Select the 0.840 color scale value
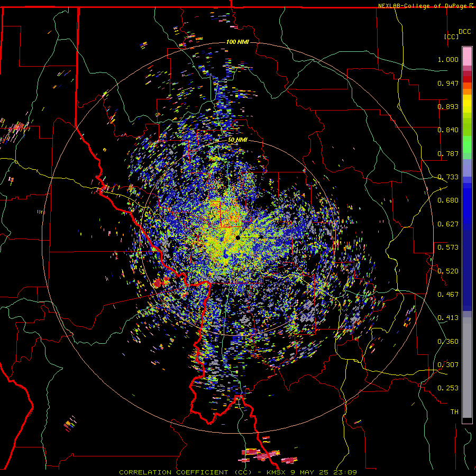The height and width of the screenshot is (476, 476). [x=448, y=130]
